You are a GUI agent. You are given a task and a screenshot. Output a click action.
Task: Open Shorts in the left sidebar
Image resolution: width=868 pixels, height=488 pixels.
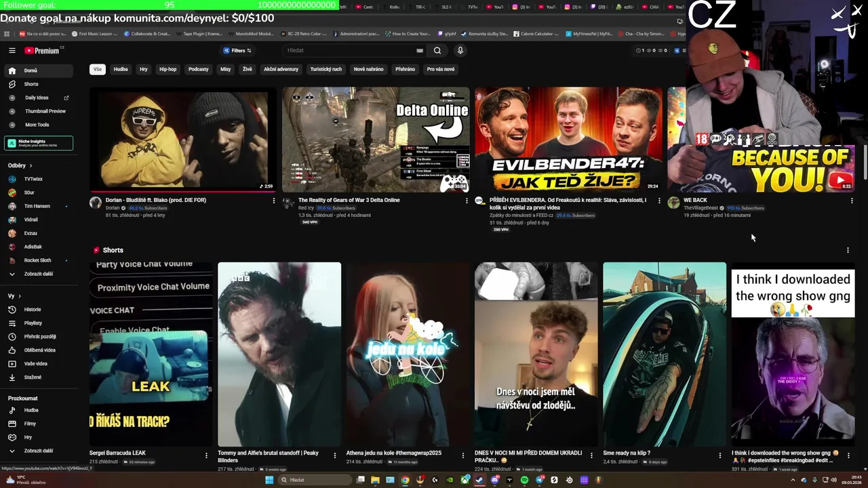pos(38,84)
